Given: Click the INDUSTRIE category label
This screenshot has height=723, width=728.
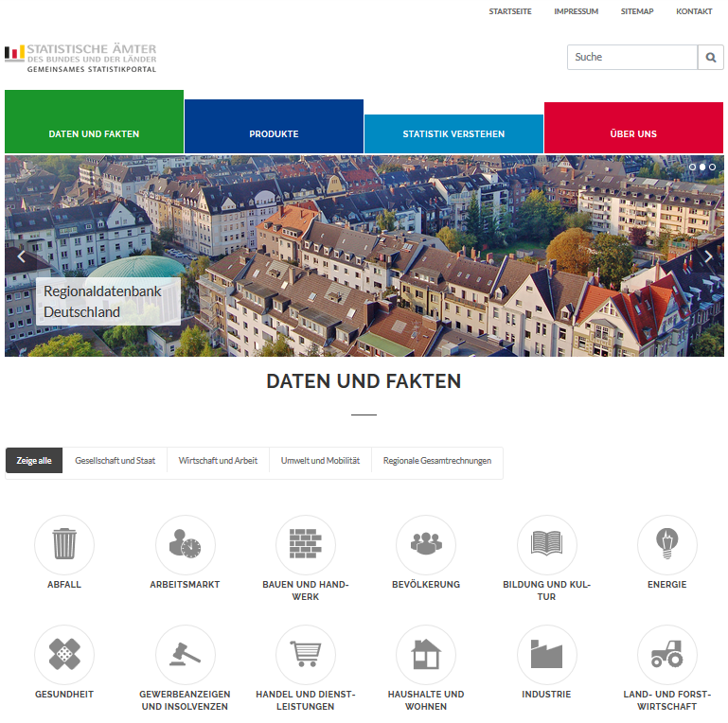Looking at the screenshot, I should pos(546,695).
